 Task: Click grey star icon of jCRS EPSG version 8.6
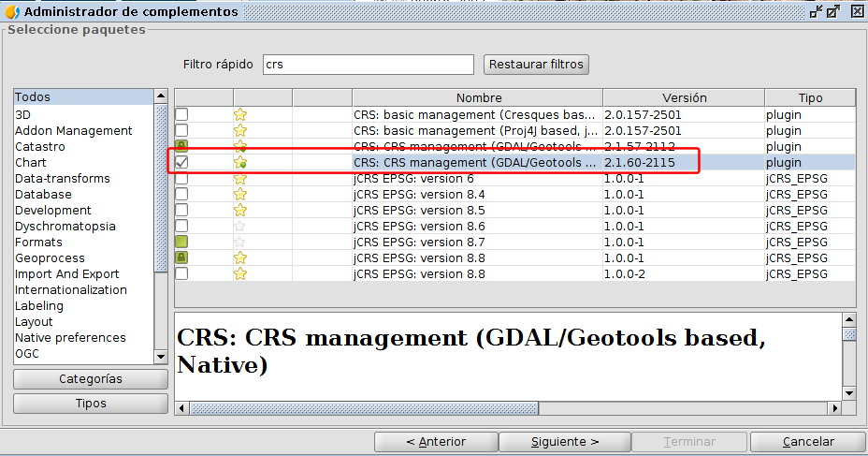click(239, 227)
